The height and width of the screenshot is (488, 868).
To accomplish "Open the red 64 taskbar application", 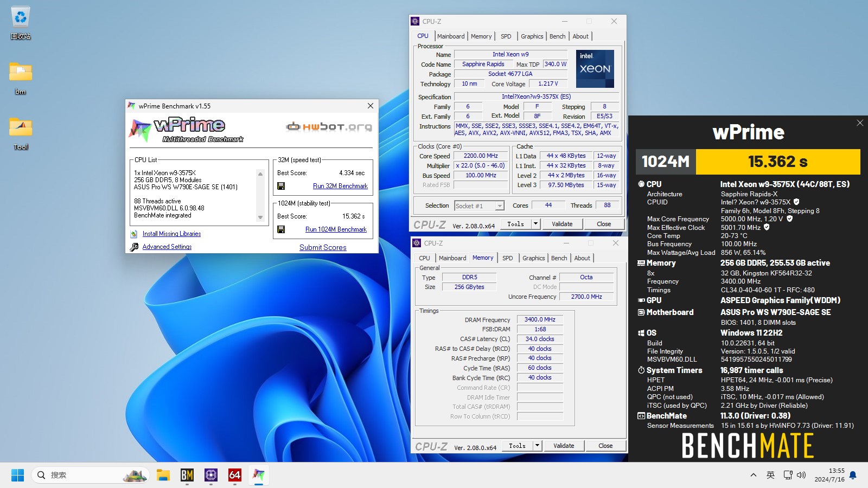I will click(x=235, y=476).
